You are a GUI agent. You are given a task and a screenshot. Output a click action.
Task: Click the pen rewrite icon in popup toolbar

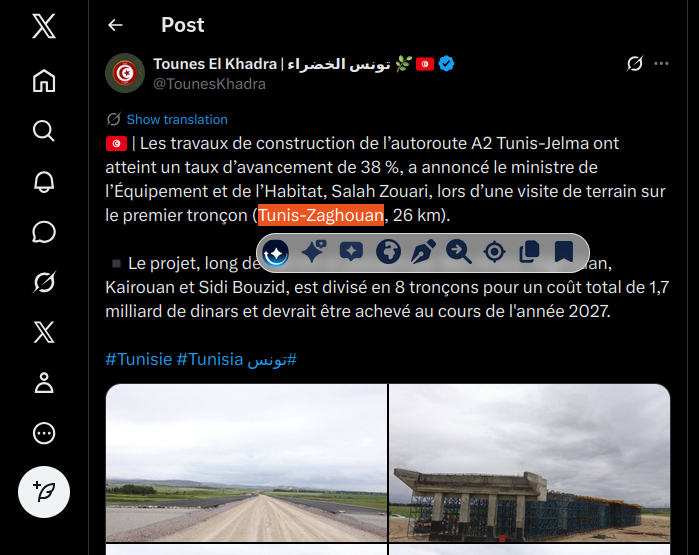423,252
